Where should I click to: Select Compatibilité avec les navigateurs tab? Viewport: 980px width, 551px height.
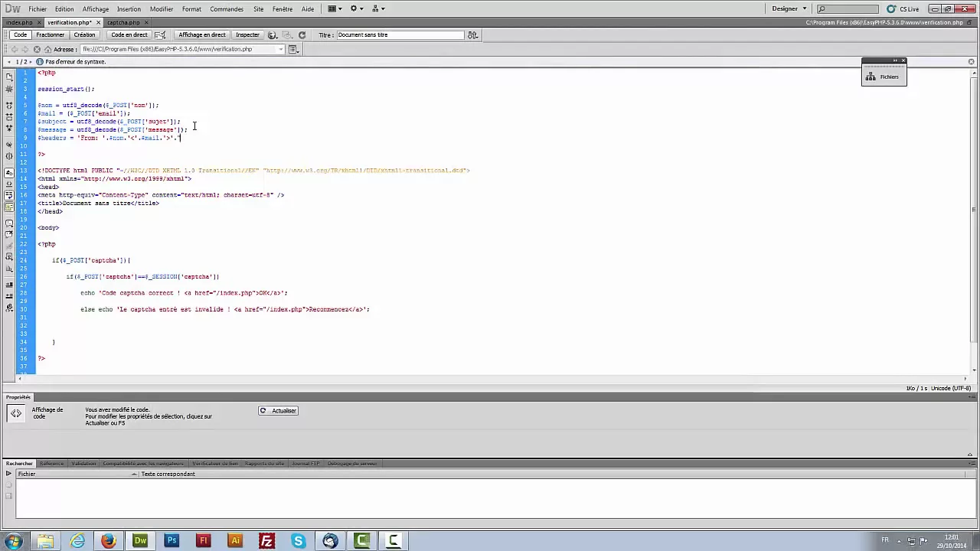(143, 464)
